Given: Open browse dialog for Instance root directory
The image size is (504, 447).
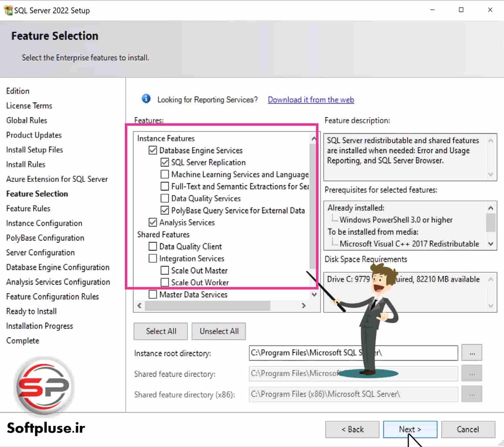Looking at the screenshot, I should pos(472,353).
